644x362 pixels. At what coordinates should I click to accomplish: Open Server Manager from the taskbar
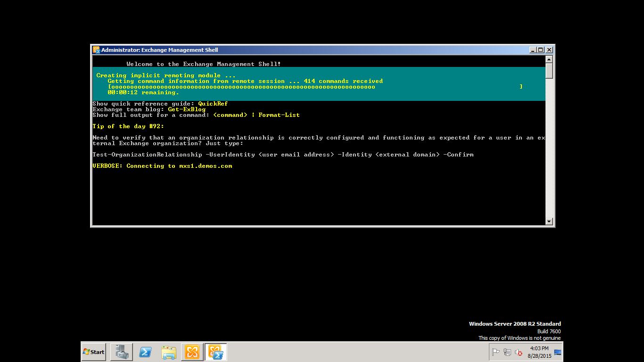(x=122, y=352)
